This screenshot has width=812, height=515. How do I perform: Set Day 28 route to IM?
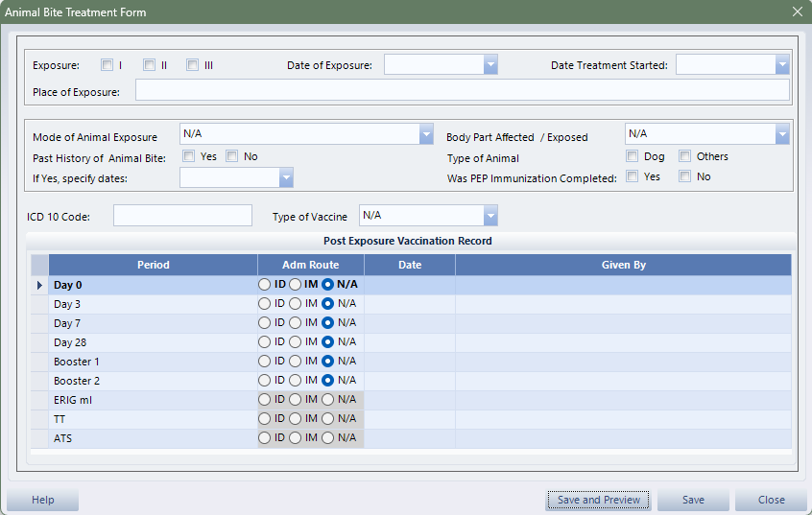pos(296,342)
